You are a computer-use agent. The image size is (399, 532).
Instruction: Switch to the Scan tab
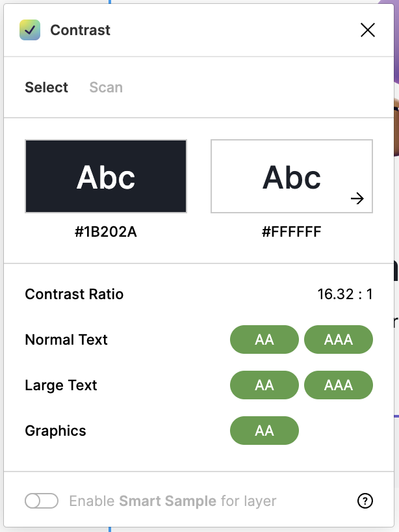[x=105, y=87]
